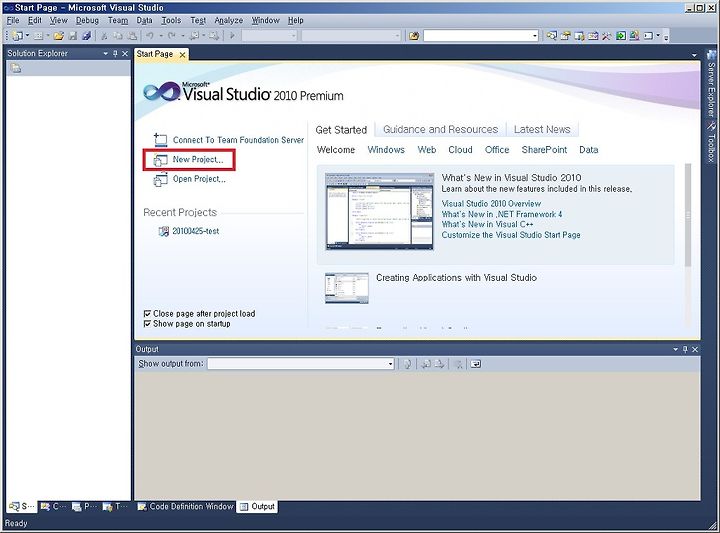Switch to Guidance and Resources tab

click(x=440, y=129)
